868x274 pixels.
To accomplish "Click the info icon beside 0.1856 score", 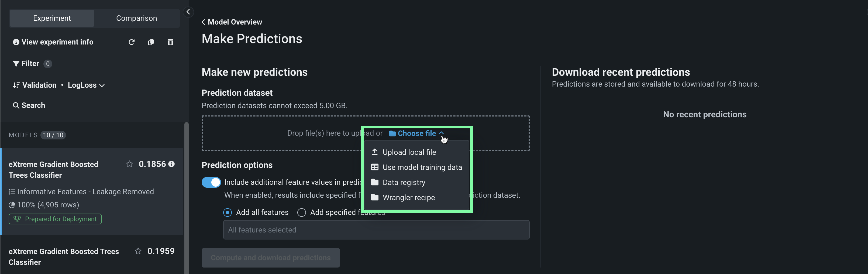I will click(171, 164).
